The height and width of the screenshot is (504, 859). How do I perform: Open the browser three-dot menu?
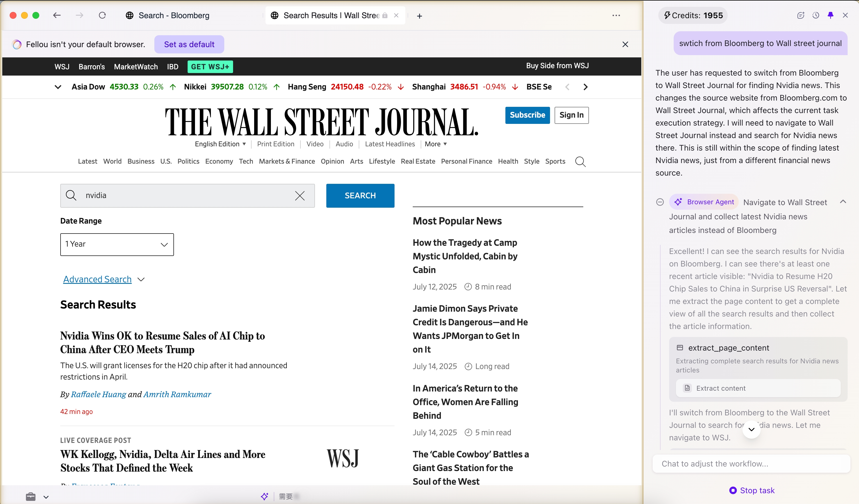[x=616, y=15]
